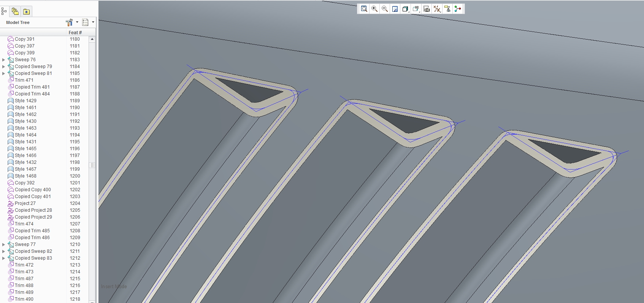Click the Feat # column header

(75, 32)
